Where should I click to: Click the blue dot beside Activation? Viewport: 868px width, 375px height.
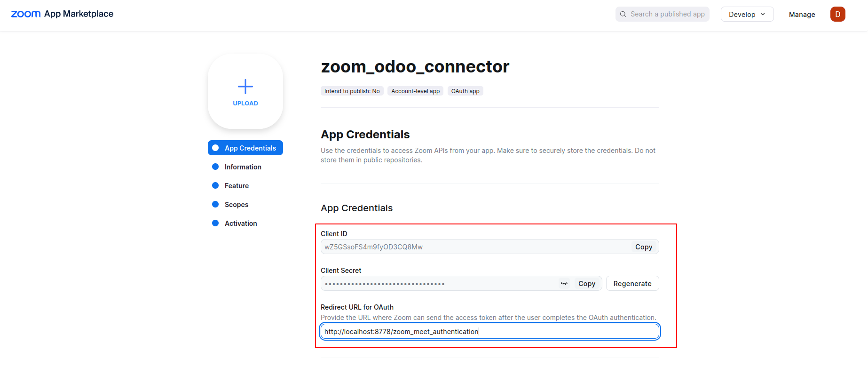[x=215, y=223]
